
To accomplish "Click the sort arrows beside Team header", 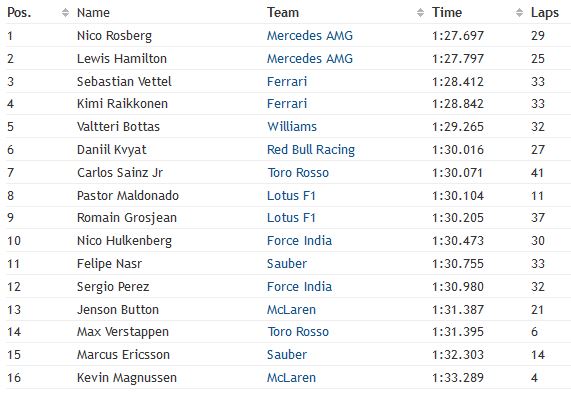I will click(x=420, y=13).
